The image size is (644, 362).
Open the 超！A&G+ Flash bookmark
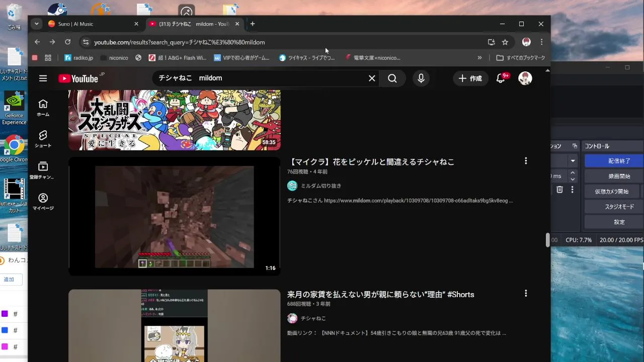click(178, 58)
